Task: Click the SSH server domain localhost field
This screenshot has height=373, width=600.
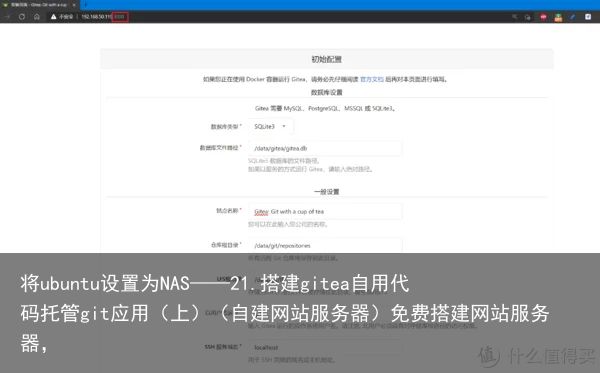Action: [x=325, y=347]
